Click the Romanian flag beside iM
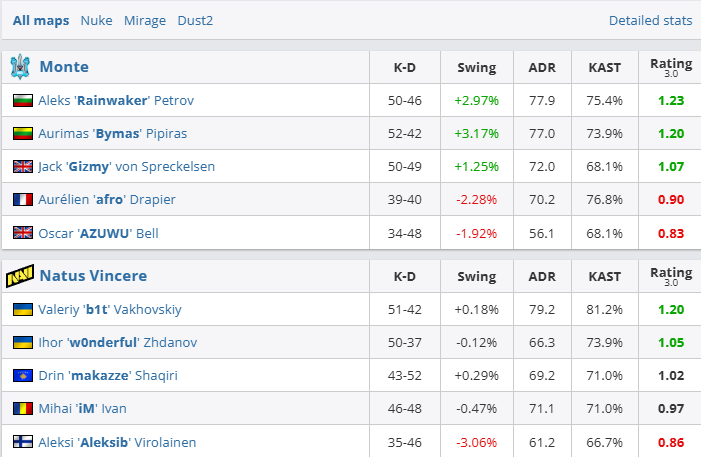The image size is (701, 457). pos(22,408)
